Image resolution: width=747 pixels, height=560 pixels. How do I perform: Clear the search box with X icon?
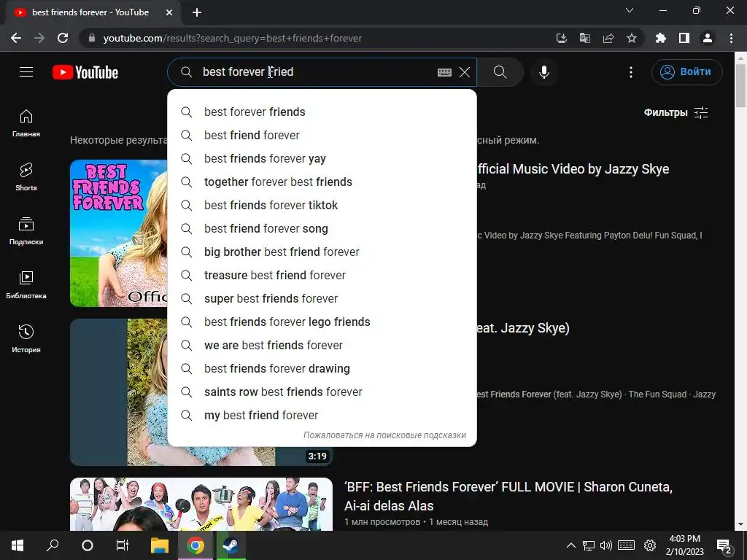tap(465, 72)
